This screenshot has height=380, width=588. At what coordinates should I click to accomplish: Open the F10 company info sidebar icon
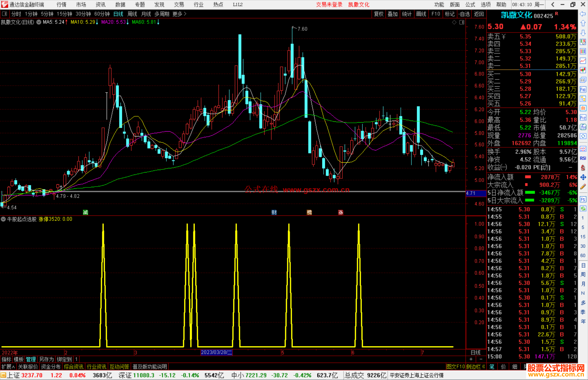click(583, 89)
